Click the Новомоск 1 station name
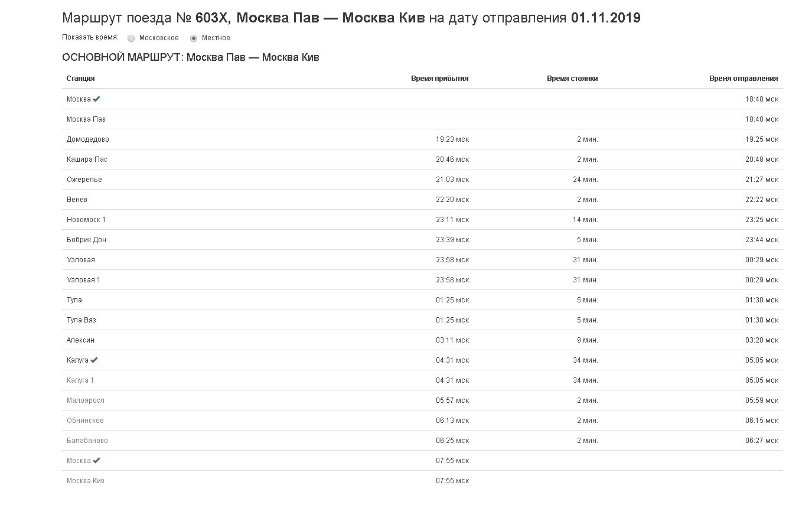 [x=86, y=220]
